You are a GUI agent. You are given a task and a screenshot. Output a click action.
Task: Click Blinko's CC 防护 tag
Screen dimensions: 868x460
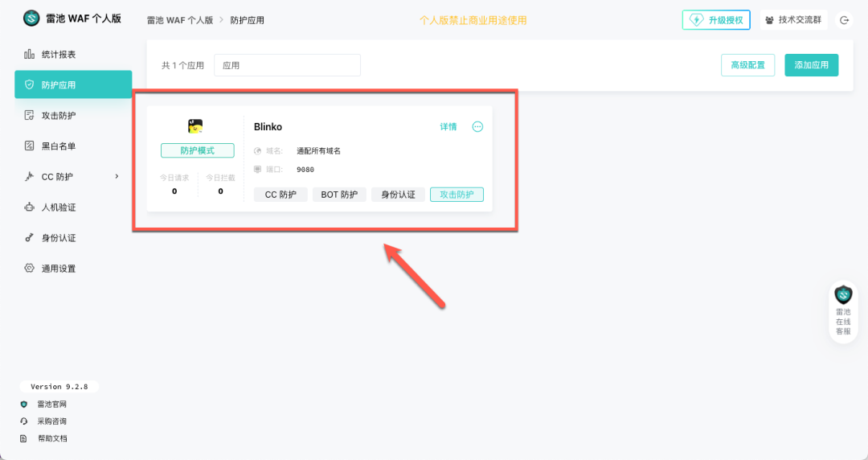[280, 195]
